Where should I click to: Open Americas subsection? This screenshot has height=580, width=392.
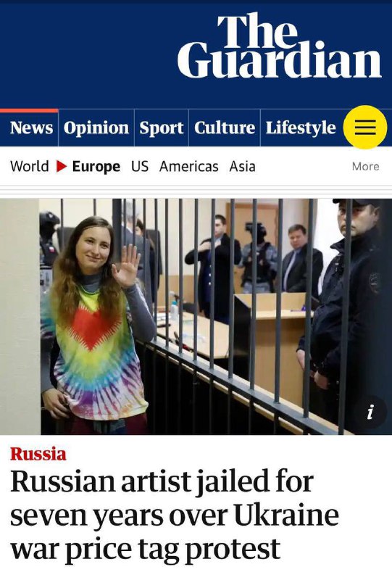pyautogui.click(x=189, y=166)
